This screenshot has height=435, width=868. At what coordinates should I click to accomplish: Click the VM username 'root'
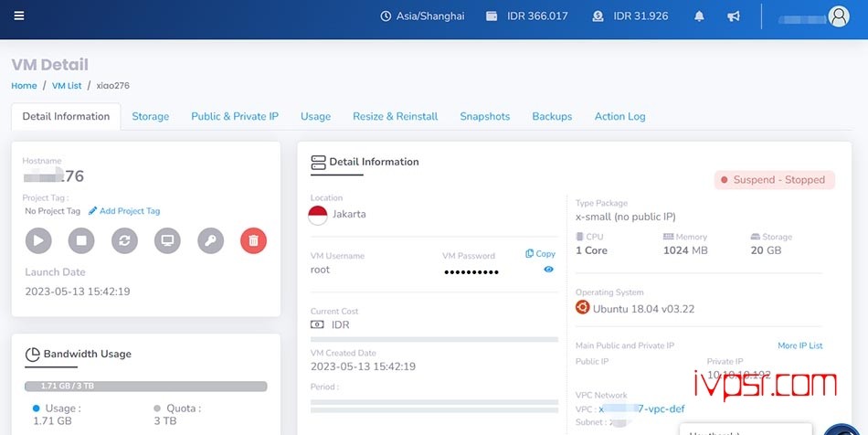click(320, 271)
